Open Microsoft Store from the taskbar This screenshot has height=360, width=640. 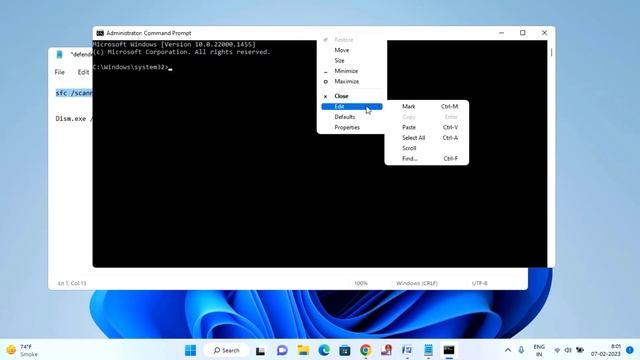pos(345,350)
